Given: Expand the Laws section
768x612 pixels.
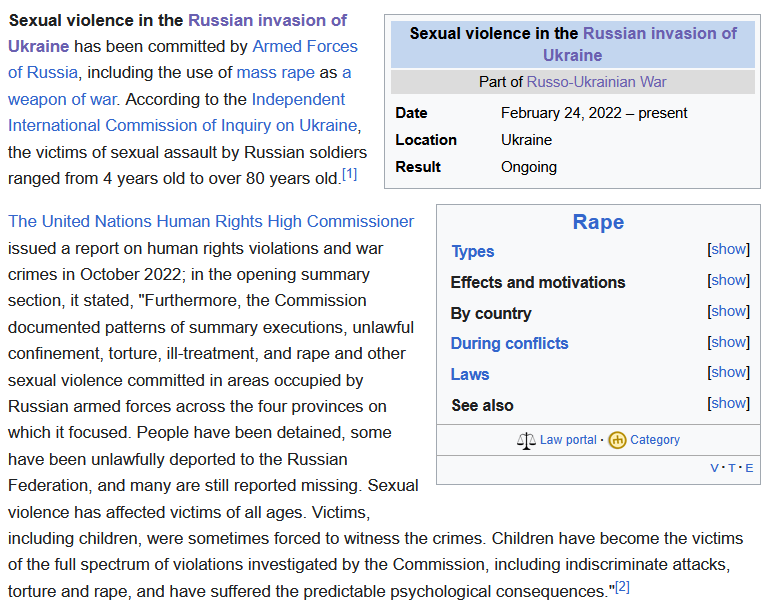Looking at the screenshot, I should click(x=729, y=372).
